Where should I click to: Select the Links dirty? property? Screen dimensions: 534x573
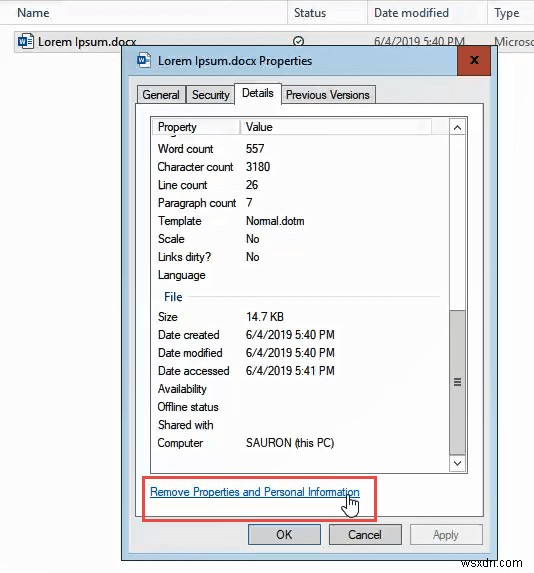(184, 257)
